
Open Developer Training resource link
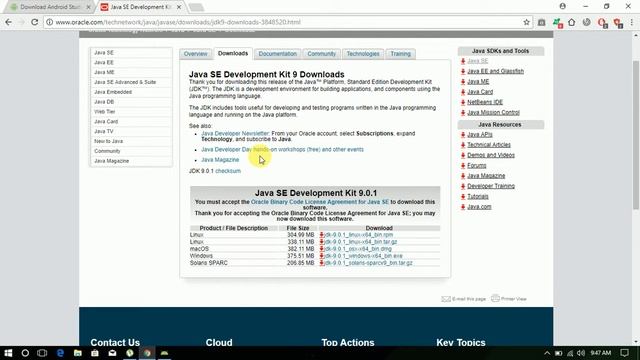(x=491, y=186)
